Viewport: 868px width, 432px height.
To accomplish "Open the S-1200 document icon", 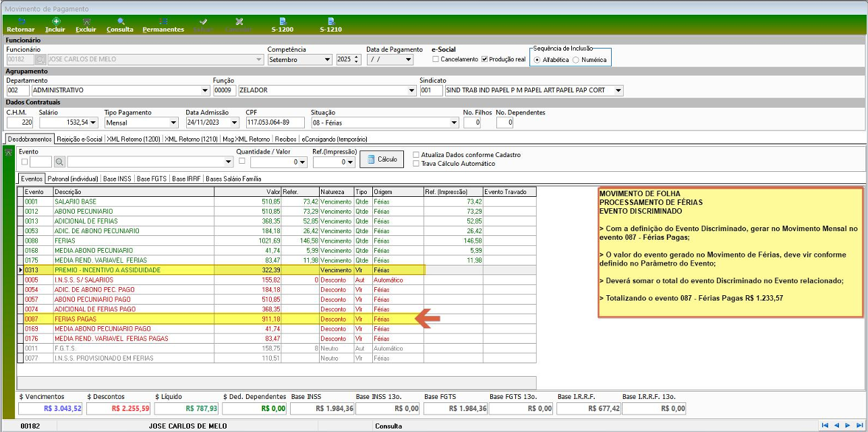I will [283, 25].
